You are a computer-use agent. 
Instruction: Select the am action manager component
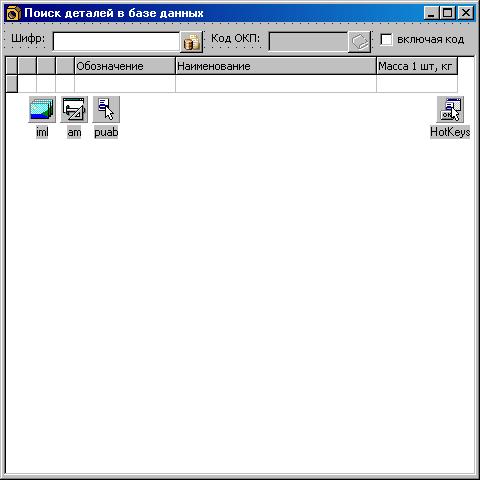click(74, 109)
